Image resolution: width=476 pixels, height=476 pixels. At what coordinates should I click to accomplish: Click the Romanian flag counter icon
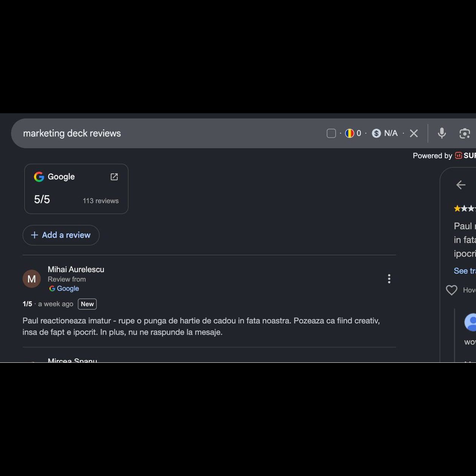350,133
